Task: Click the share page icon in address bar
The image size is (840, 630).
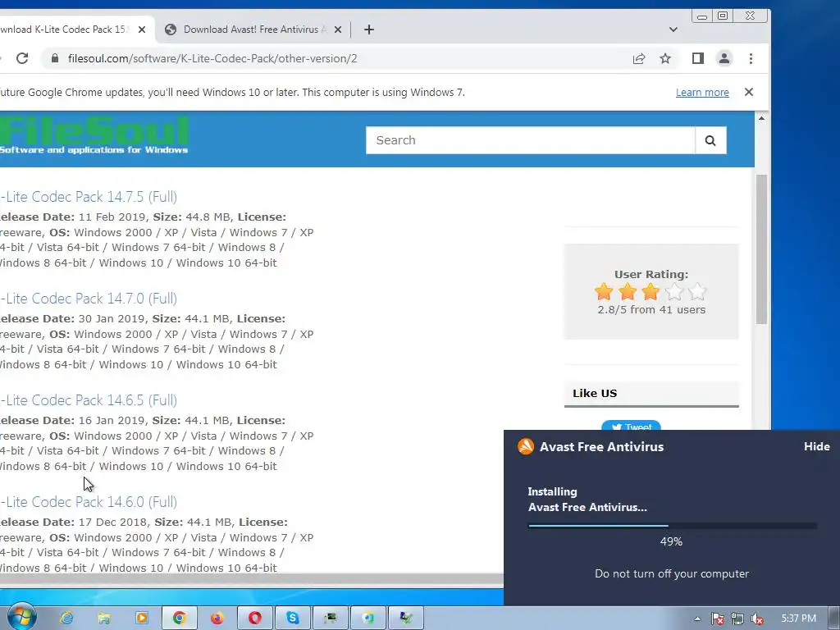Action: click(638, 59)
